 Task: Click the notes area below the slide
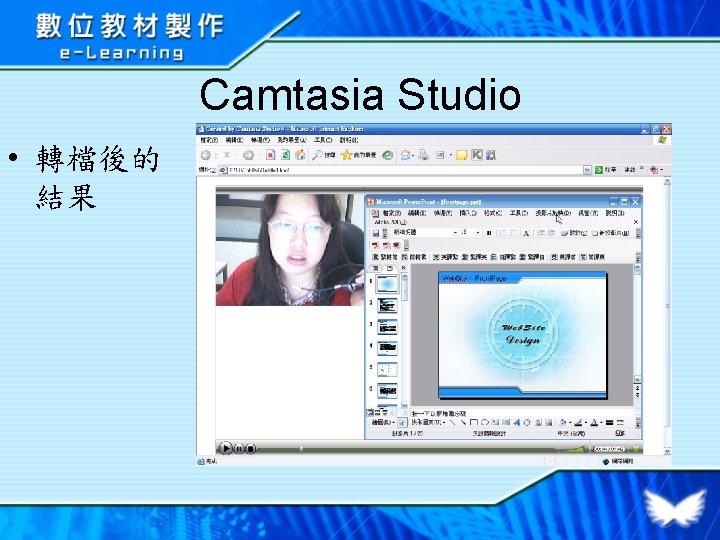tap(521, 413)
